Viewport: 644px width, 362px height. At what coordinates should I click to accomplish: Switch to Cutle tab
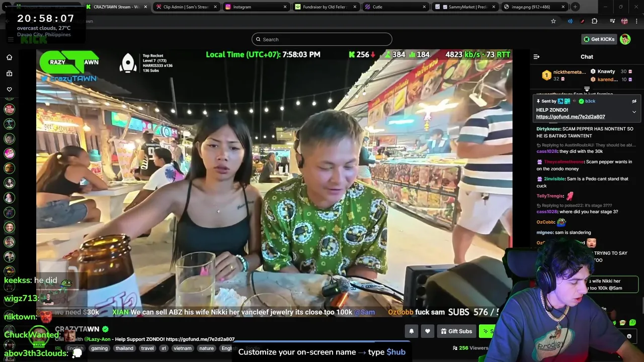point(395,7)
